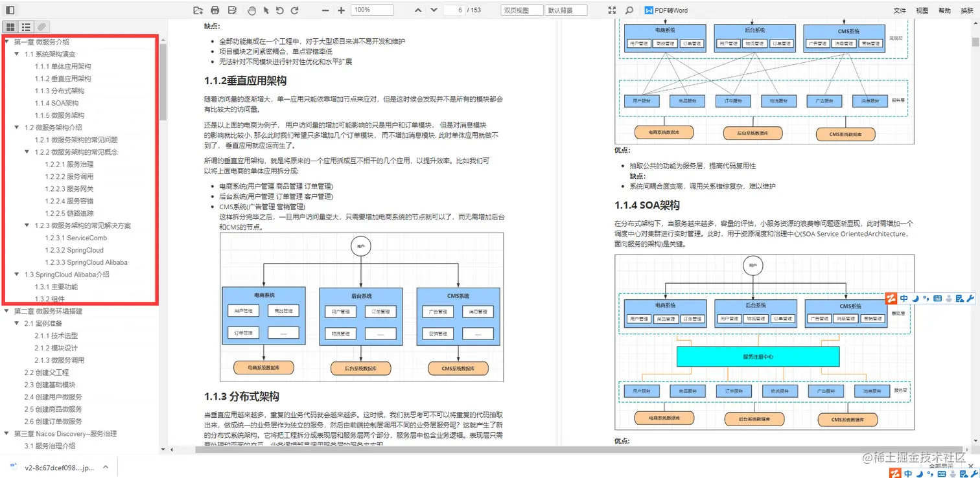Collapse the 2.1 案例准备 section
Image resolution: width=980 pixels, height=478 pixels.
(x=15, y=323)
